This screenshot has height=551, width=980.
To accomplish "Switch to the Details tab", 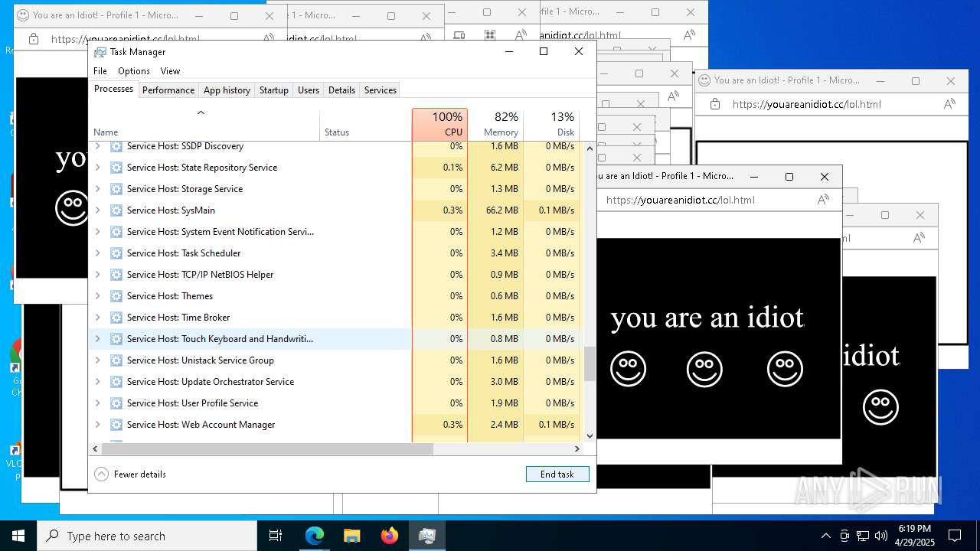I will click(341, 90).
